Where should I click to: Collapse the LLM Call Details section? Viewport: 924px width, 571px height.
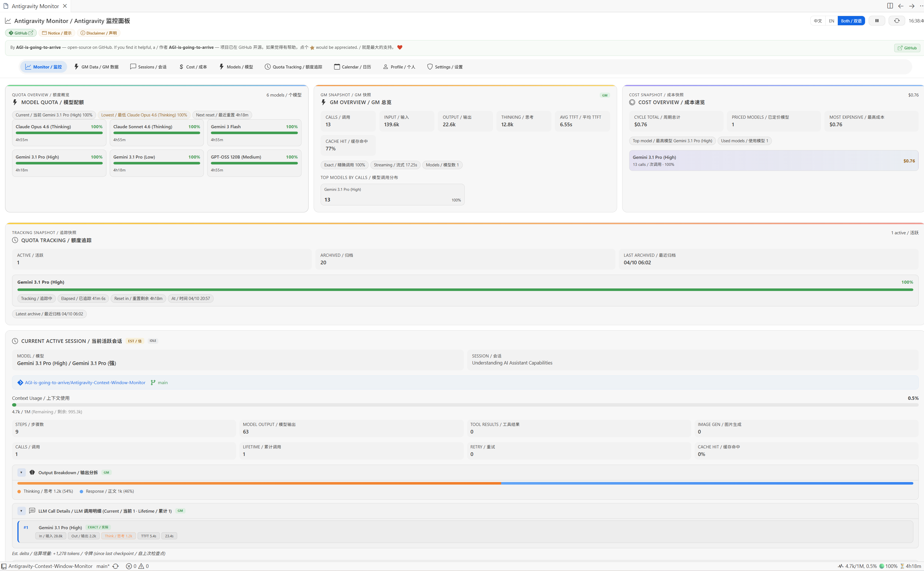coord(21,511)
